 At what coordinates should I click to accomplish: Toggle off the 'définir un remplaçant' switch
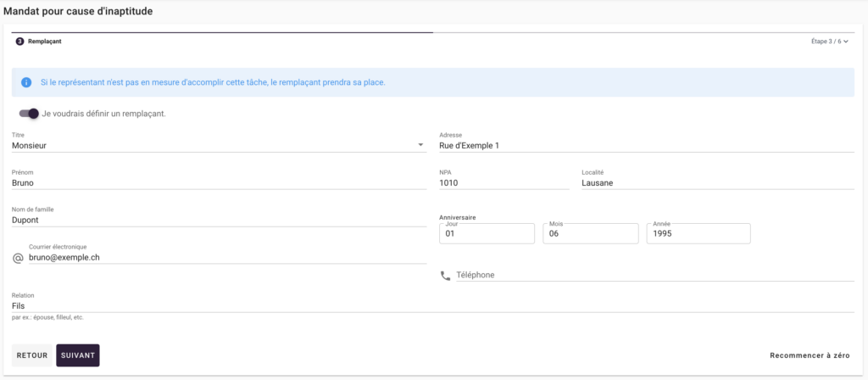[x=29, y=114]
